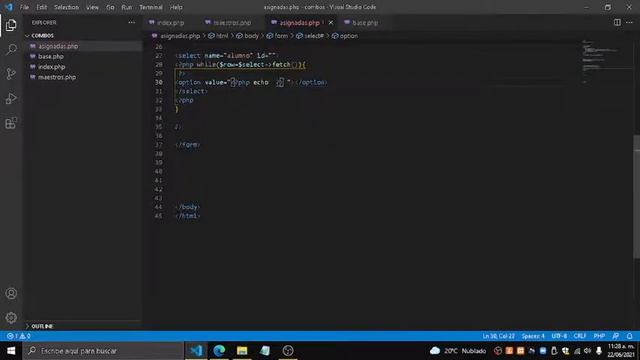This screenshot has height=360, width=640.
Task: Open Extensions view
Action: click(11, 123)
